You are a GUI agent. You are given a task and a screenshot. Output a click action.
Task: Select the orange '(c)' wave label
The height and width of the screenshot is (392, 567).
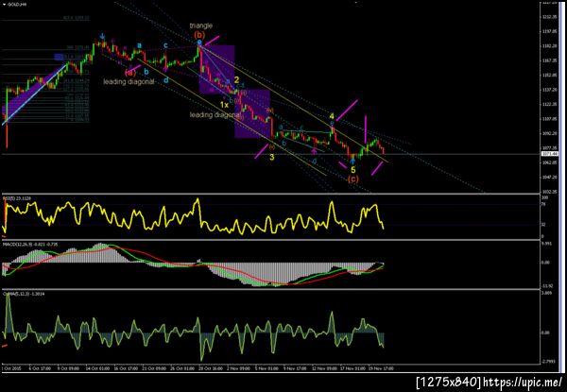[352, 179]
